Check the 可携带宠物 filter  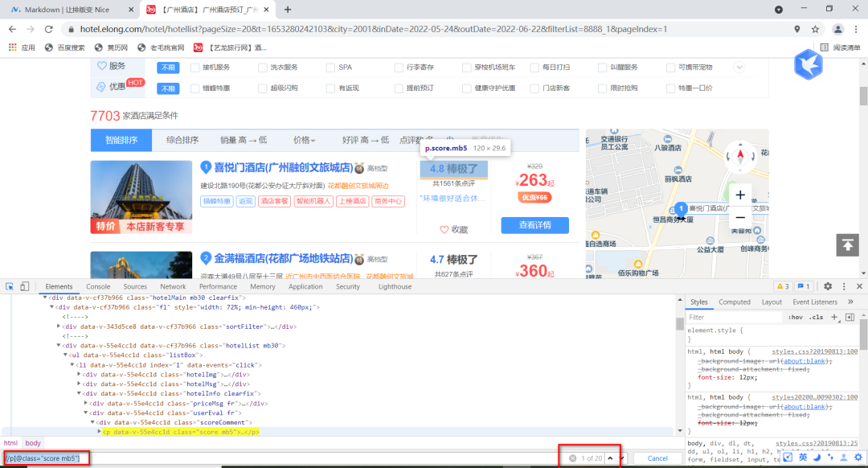pyautogui.click(x=671, y=68)
